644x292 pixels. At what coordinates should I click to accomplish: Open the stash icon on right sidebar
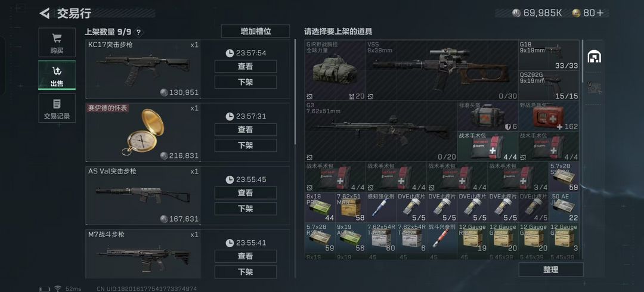pyautogui.click(x=594, y=57)
